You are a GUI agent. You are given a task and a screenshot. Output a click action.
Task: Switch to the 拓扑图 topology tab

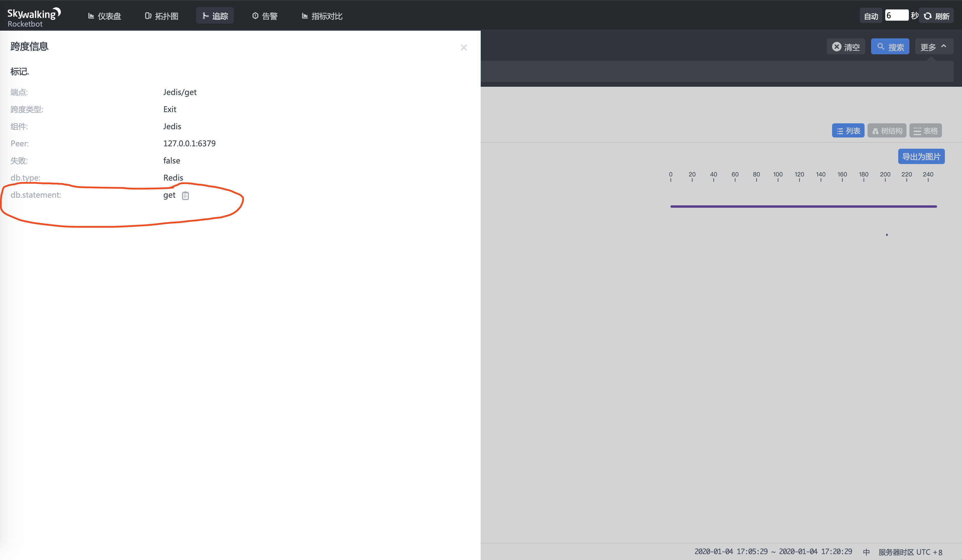(x=162, y=16)
